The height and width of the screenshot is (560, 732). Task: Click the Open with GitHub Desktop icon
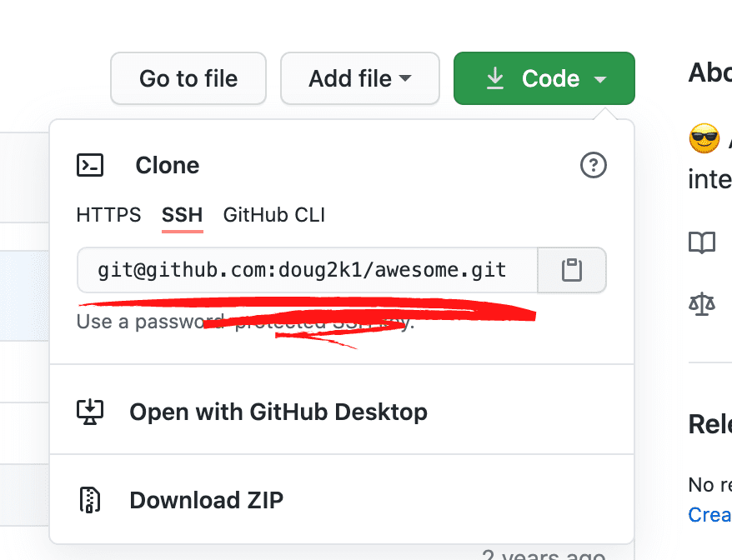tap(90, 411)
